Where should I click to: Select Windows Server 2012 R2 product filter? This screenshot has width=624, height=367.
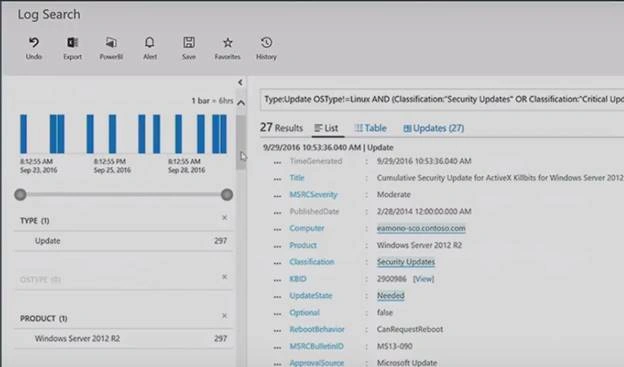pyautogui.click(x=124, y=339)
